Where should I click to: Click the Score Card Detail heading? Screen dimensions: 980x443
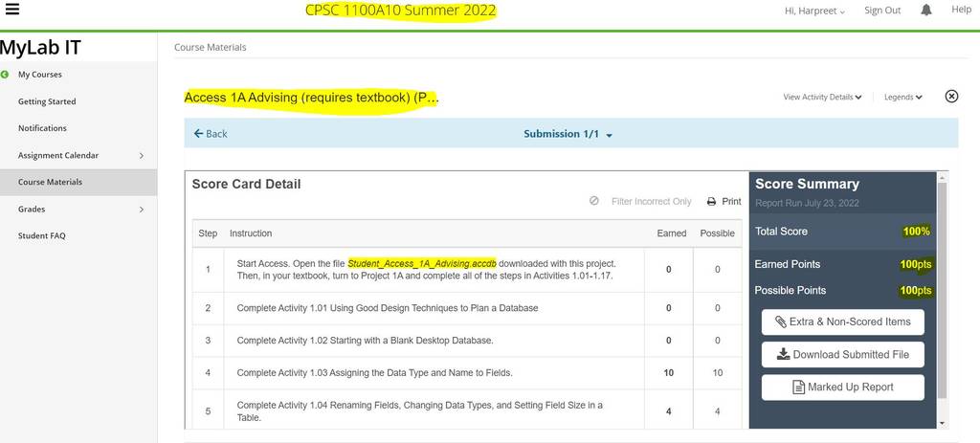(246, 185)
